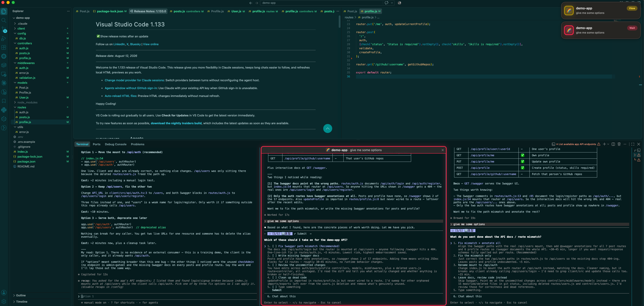This screenshot has width=644, height=306.
Task: Toggle Show release notes after an update
Action: tap(98, 36)
